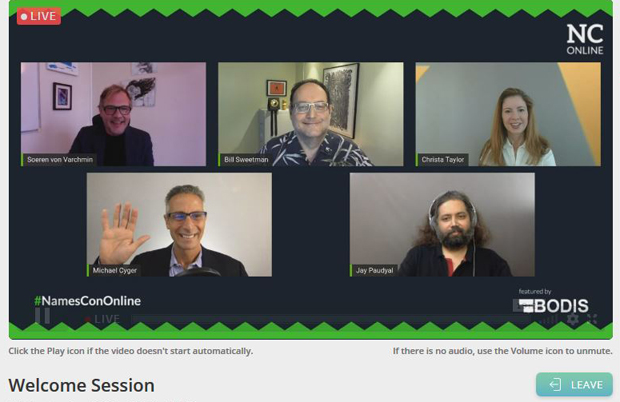The height and width of the screenshot is (402, 620).
Task: Click the red LIVE badge
Action: [x=39, y=16]
